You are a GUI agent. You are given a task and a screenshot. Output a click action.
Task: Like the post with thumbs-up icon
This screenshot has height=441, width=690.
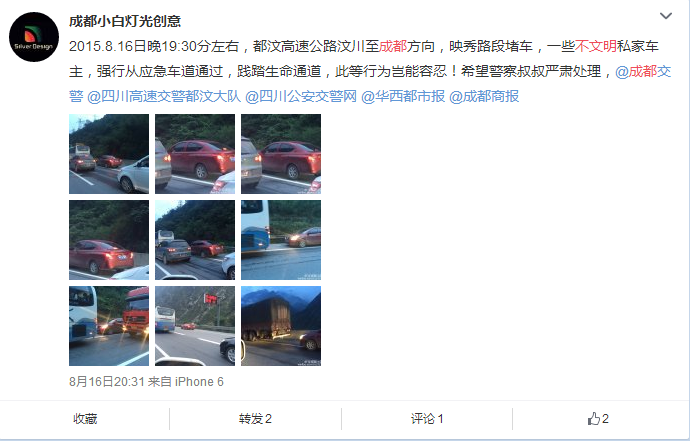598,419
